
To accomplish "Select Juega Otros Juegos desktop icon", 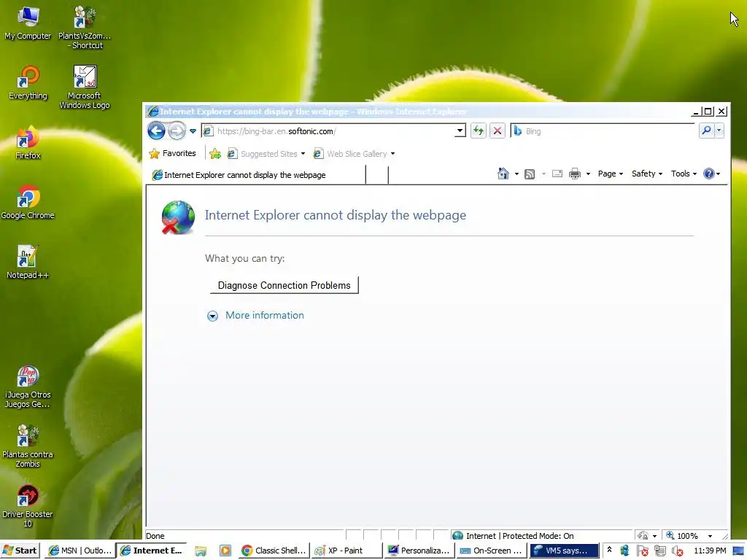I will tap(28, 386).
